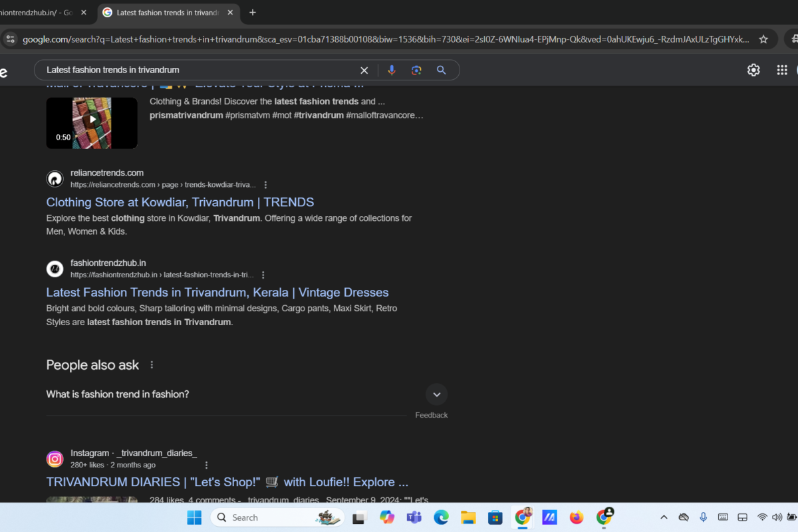This screenshot has width=798, height=532.
Task: Open more options for reliancetrends.com result
Action: click(x=266, y=185)
